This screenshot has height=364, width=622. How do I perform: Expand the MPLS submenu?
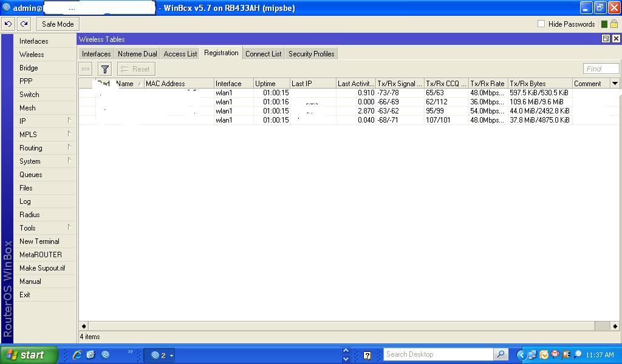coord(69,133)
